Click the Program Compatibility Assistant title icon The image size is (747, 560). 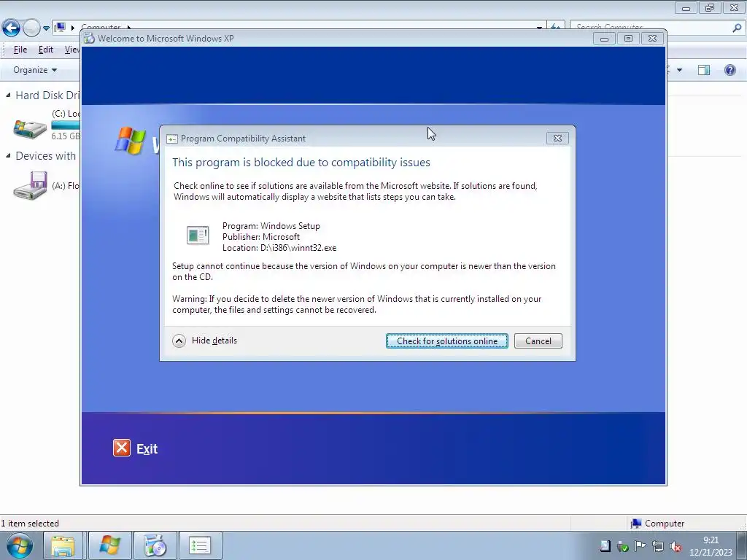tap(172, 139)
